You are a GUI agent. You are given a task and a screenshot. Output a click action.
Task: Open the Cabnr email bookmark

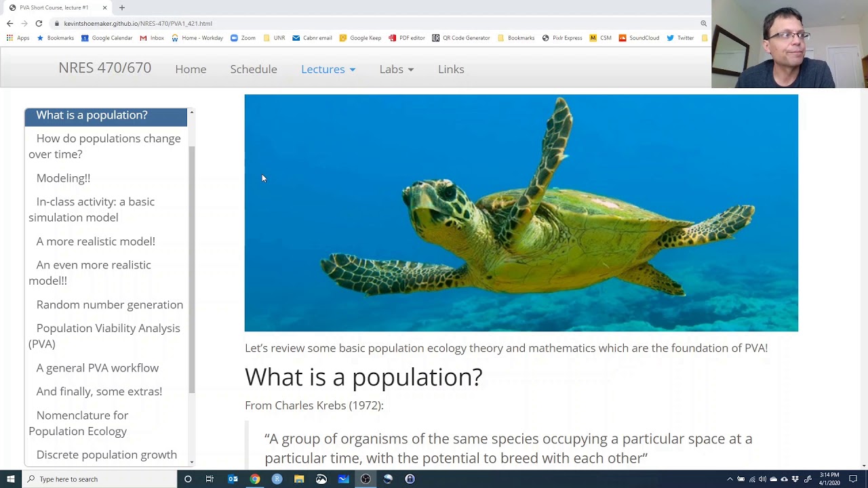point(312,38)
